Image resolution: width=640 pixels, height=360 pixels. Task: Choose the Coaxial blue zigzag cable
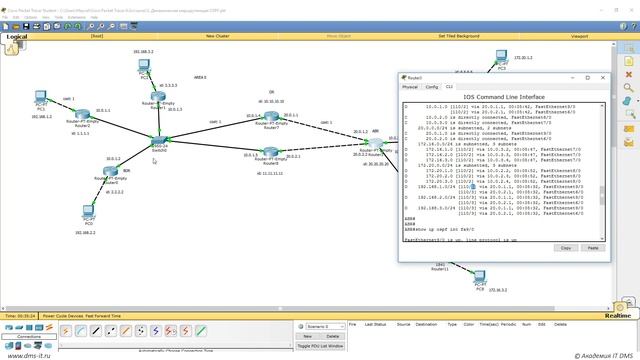[156, 331]
